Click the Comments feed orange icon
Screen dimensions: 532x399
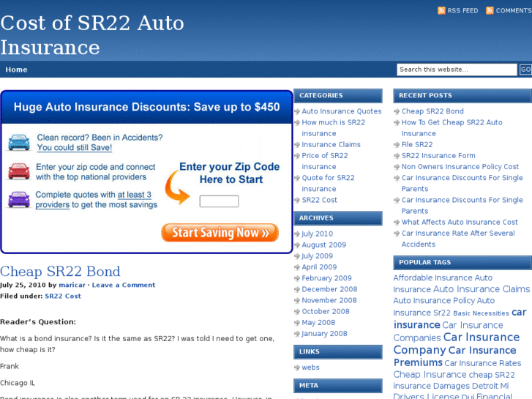[x=490, y=10]
